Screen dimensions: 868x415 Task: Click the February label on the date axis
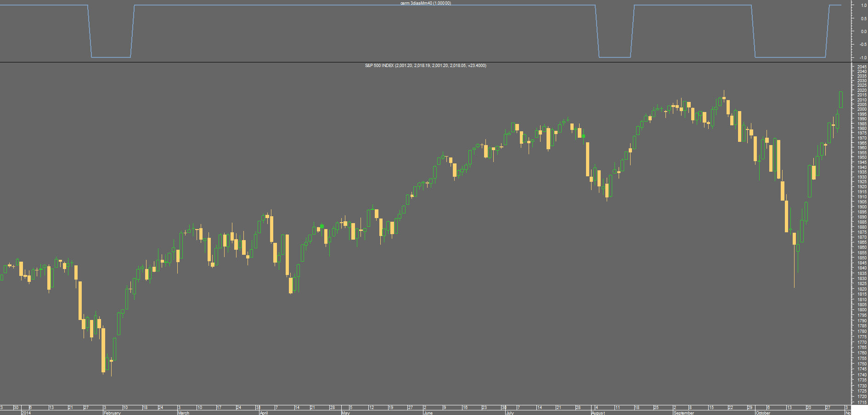point(112,413)
